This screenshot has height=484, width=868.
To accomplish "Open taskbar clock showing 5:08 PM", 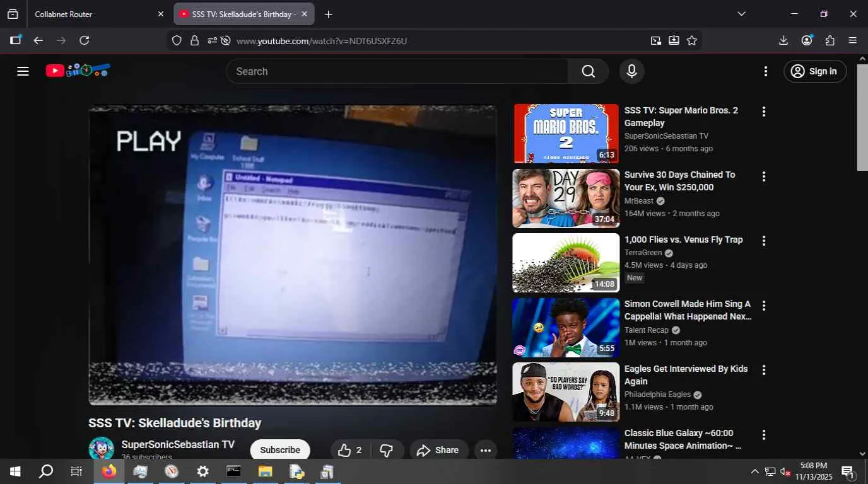I will 813,471.
